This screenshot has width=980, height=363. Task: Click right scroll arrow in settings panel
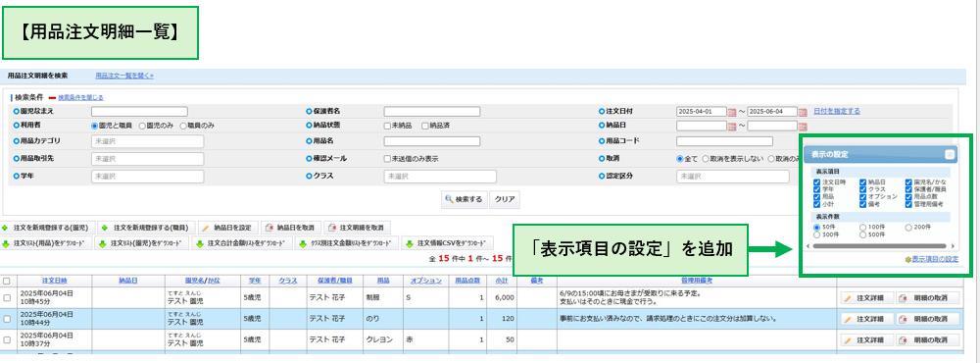pos(953,246)
